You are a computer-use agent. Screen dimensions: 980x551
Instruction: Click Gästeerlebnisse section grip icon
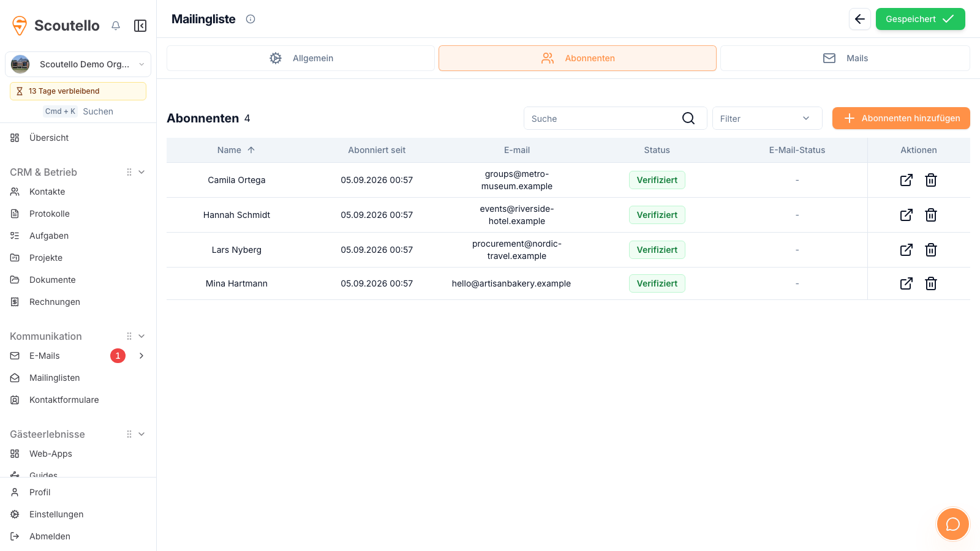[x=129, y=434]
